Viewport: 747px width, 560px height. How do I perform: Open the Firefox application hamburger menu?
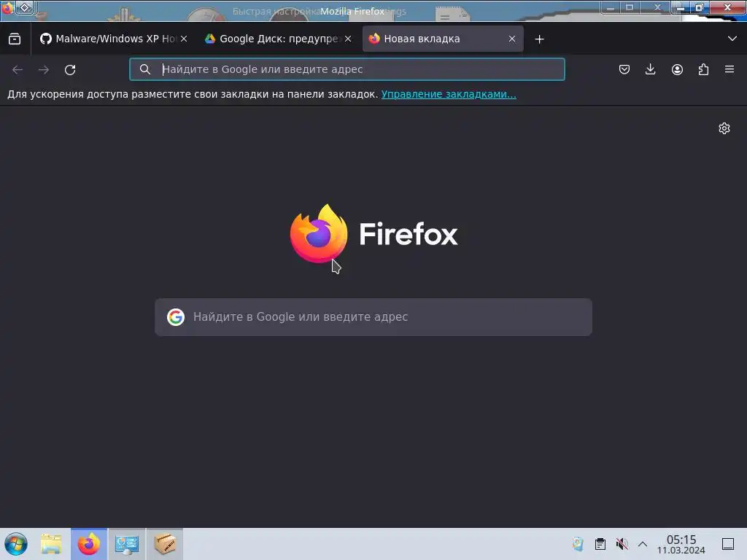[729, 69]
